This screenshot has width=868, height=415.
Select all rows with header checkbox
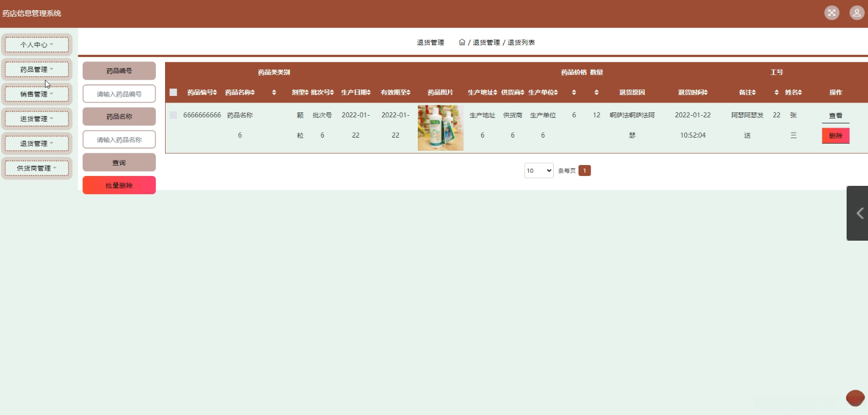coord(173,93)
